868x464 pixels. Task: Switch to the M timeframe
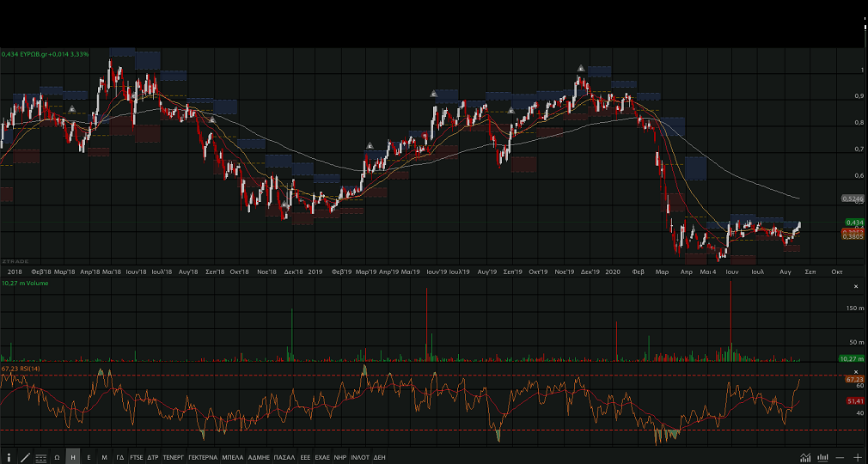click(104, 458)
